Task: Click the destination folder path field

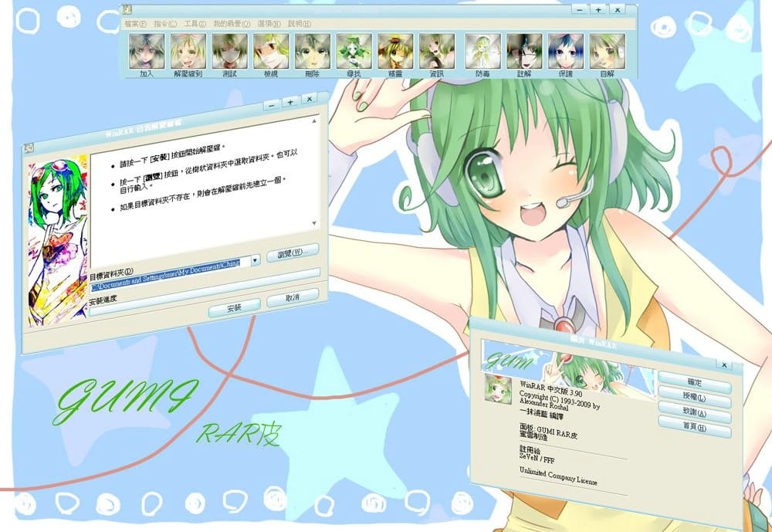Action: pyautogui.click(x=171, y=274)
